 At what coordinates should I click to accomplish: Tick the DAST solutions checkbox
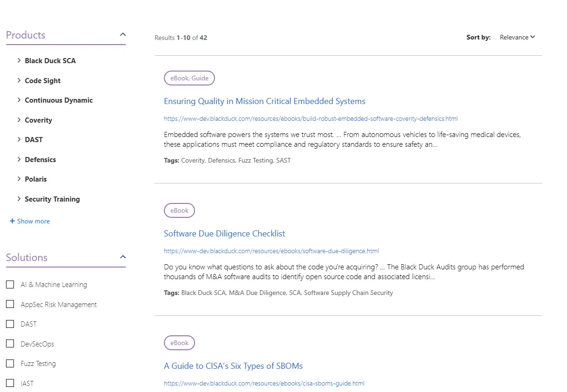(10, 324)
